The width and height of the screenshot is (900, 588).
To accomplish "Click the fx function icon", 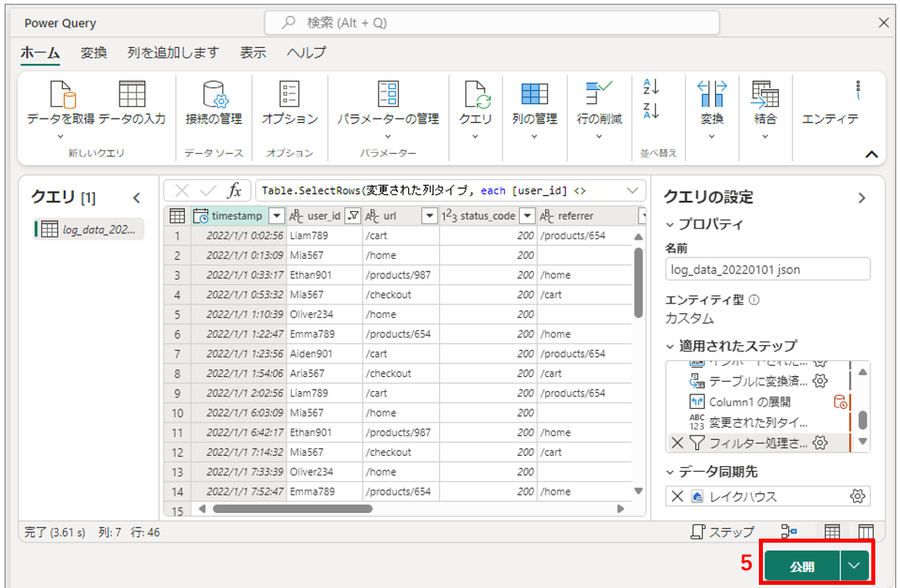I will click(x=234, y=190).
